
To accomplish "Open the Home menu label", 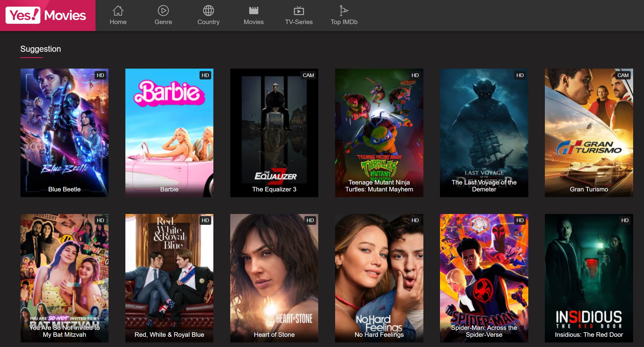I will tap(118, 22).
